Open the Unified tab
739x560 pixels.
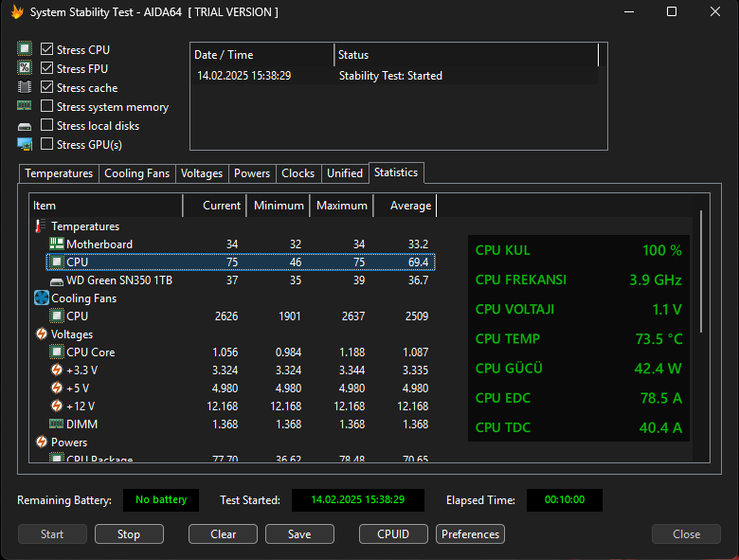pos(345,173)
